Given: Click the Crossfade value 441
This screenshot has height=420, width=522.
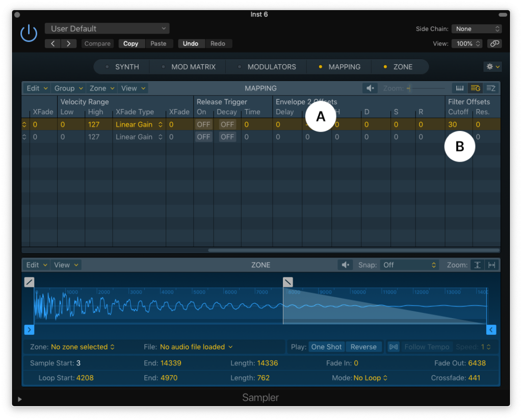Looking at the screenshot, I should click(x=474, y=378).
